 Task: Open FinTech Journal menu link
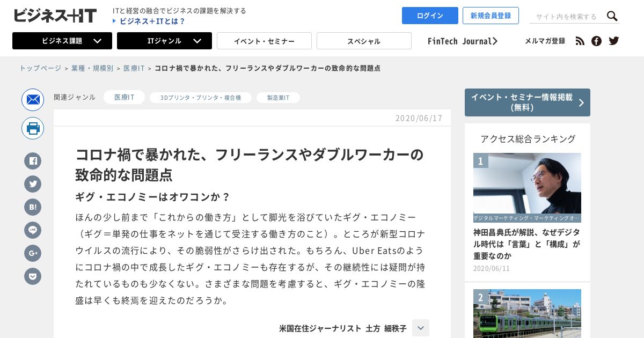463,41
